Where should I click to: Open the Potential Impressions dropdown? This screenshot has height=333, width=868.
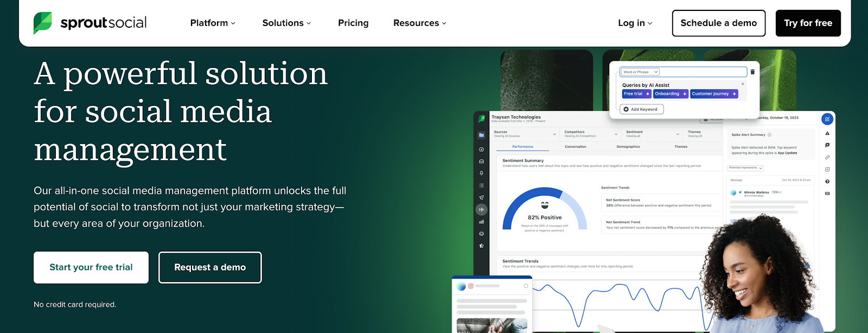(x=745, y=168)
